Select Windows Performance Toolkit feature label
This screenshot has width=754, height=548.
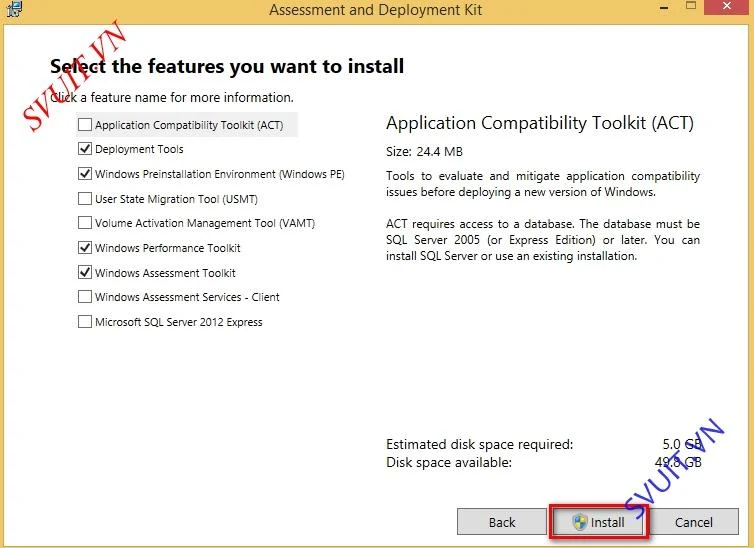[x=167, y=248]
